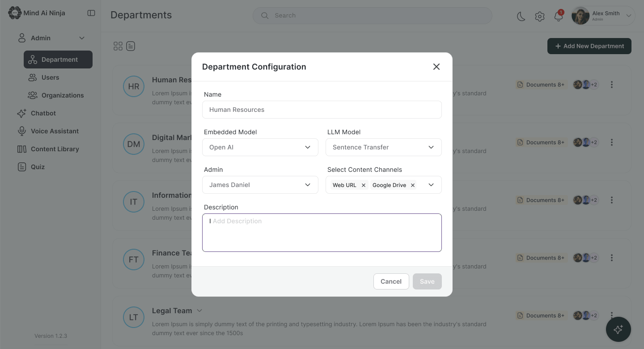Remove the Web URL channel tag
Image resolution: width=644 pixels, height=349 pixels.
(364, 185)
